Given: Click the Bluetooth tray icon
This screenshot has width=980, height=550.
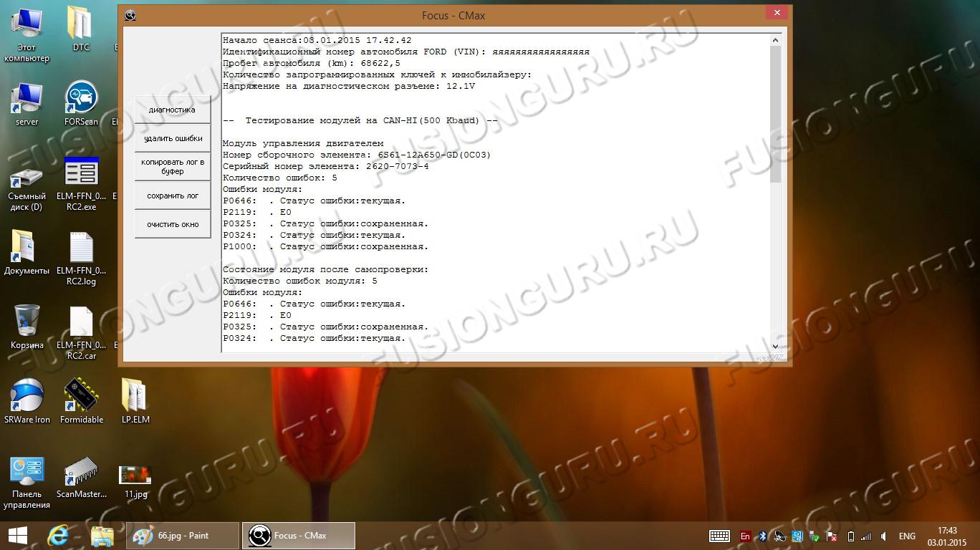Looking at the screenshot, I should pos(763,536).
